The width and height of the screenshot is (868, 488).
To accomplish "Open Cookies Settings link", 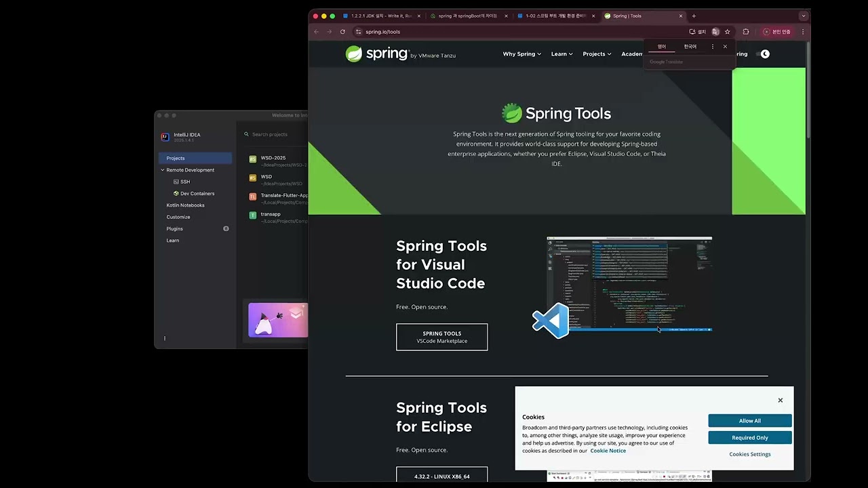I will (x=750, y=454).
